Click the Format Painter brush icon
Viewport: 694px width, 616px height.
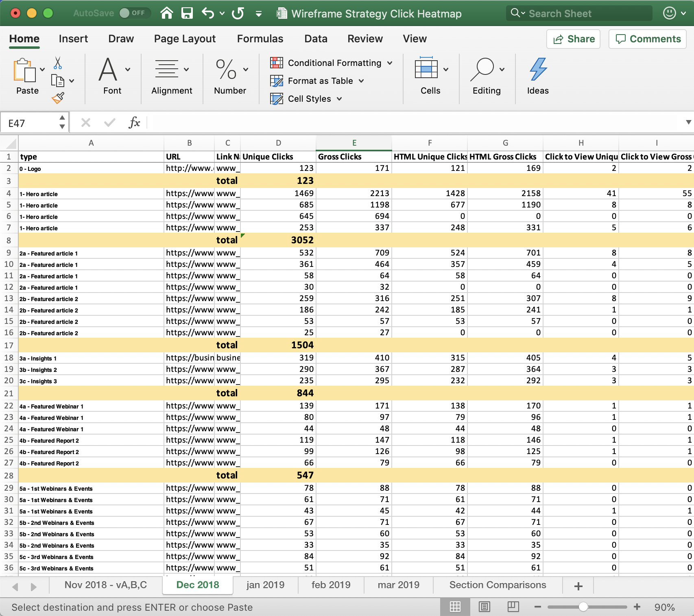point(58,98)
